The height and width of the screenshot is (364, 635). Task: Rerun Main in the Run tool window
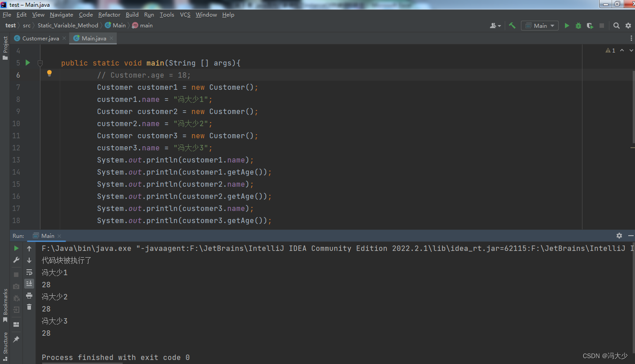click(x=16, y=248)
